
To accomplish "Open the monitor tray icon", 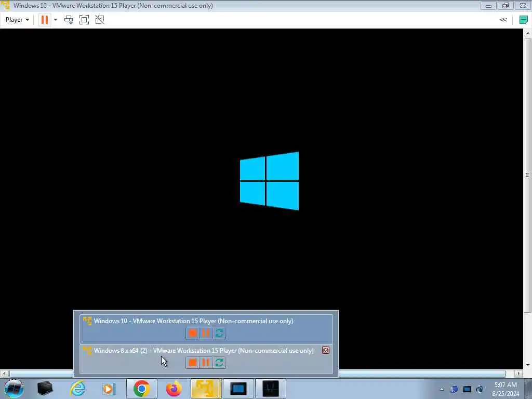I will point(467,389).
